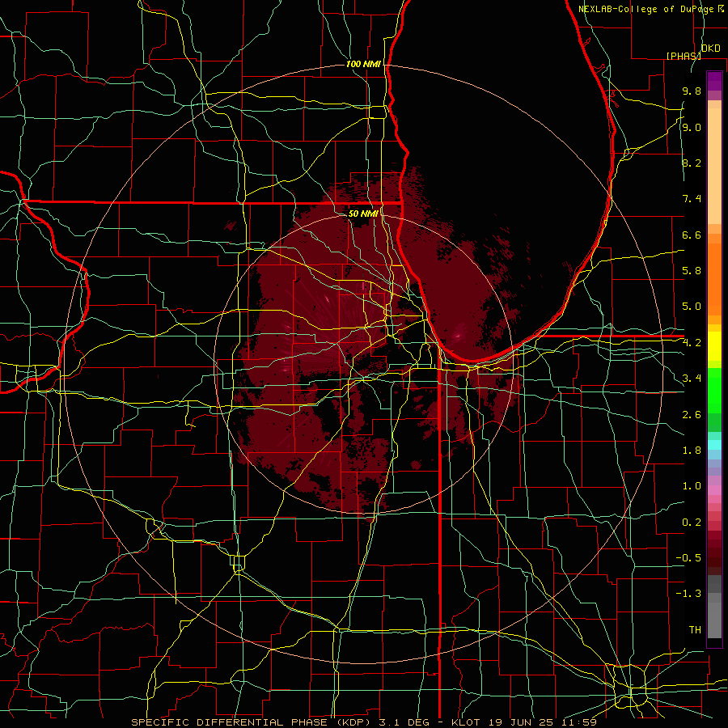Pick the purple swatch atop the color bar

[714, 81]
